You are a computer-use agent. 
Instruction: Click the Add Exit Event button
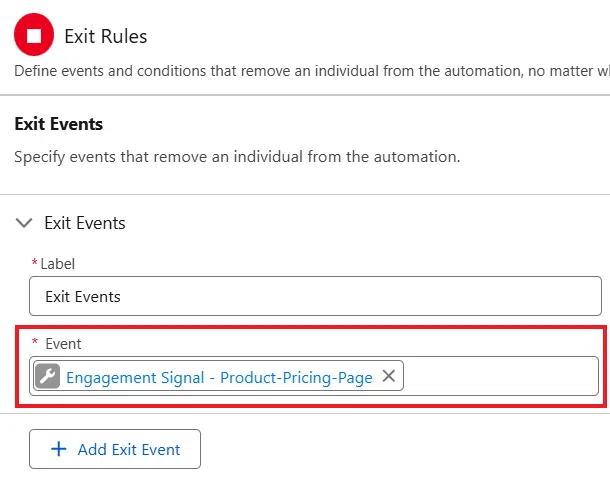click(115, 449)
